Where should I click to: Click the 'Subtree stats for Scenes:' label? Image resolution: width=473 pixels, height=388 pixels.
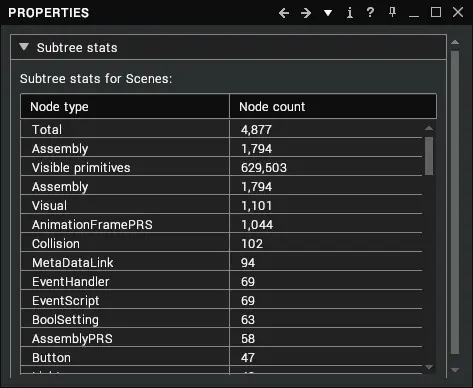(96, 79)
